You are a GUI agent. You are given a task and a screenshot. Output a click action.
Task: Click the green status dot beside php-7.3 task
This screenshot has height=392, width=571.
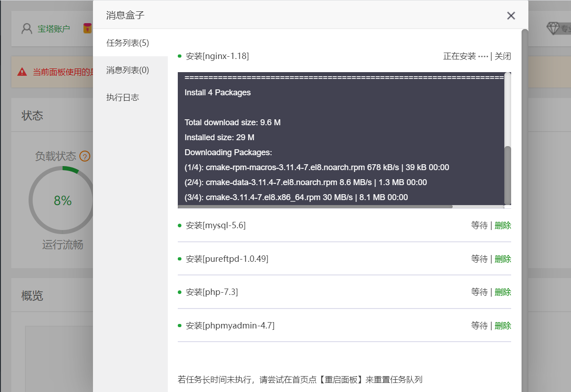(179, 292)
